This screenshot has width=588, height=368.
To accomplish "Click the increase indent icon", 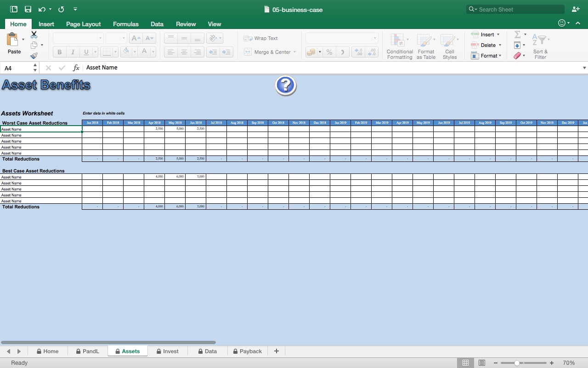I will coord(226,52).
